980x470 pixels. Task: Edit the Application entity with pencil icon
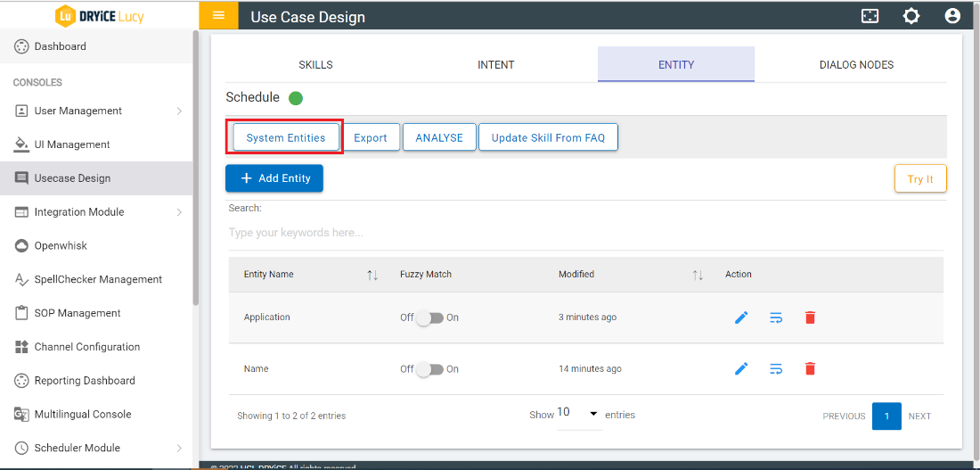pyautogui.click(x=741, y=317)
